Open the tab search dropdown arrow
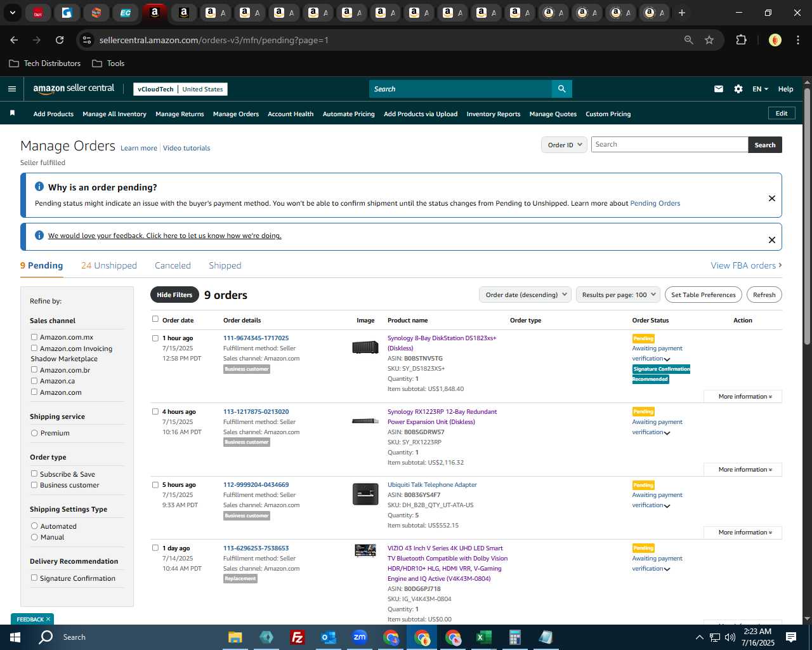Viewport: 812px width, 650px height. coord(12,13)
